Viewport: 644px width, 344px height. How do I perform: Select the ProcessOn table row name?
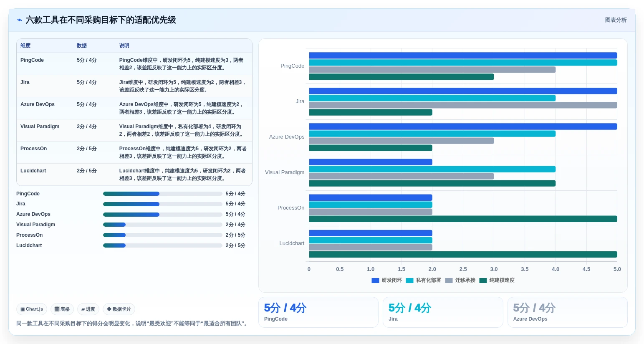tap(33, 149)
